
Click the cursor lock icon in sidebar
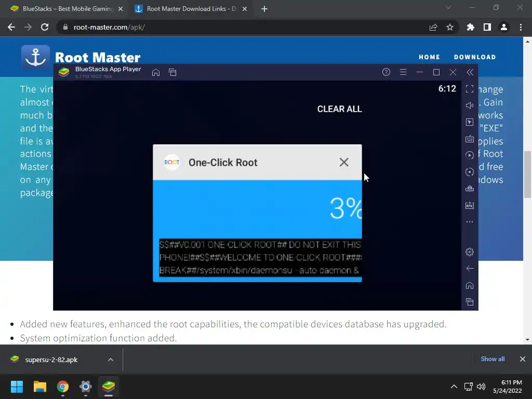pyautogui.click(x=470, y=122)
